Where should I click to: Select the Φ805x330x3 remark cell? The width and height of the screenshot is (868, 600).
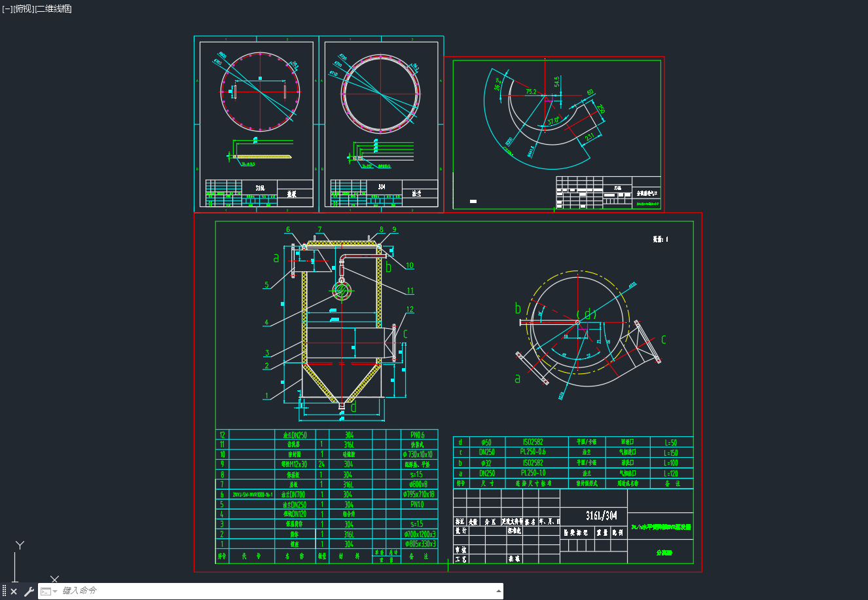tap(419, 544)
